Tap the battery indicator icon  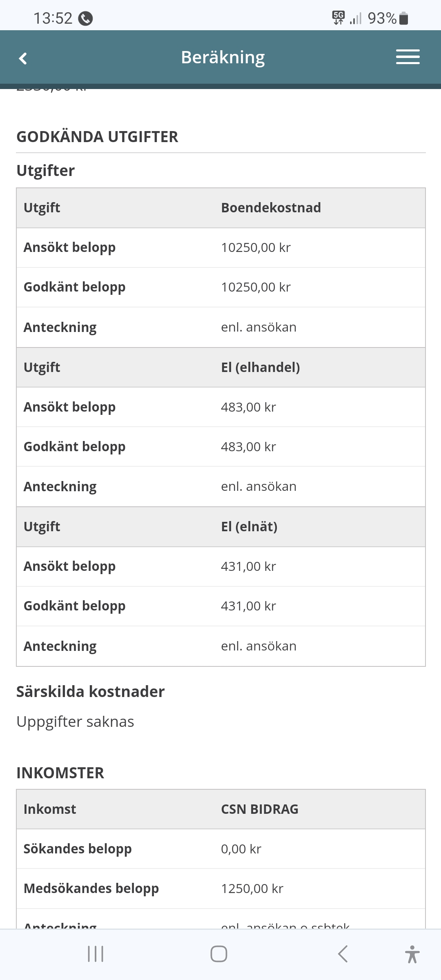point(403,18)
